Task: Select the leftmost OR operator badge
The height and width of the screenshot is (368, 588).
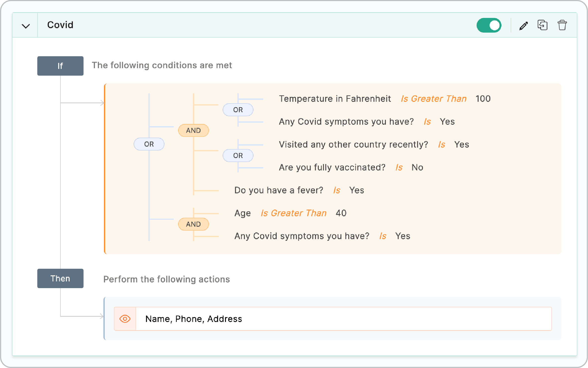Action: pyautogui.click(x=149, y=144)
